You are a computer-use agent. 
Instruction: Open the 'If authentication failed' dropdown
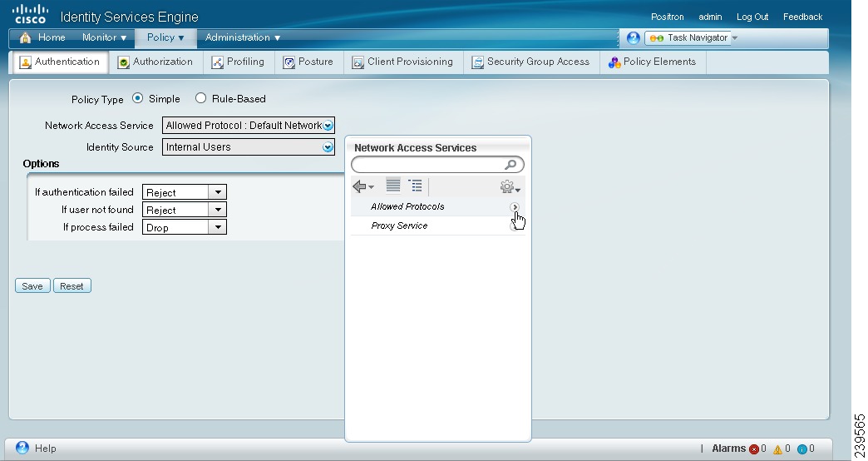point(218,192)
